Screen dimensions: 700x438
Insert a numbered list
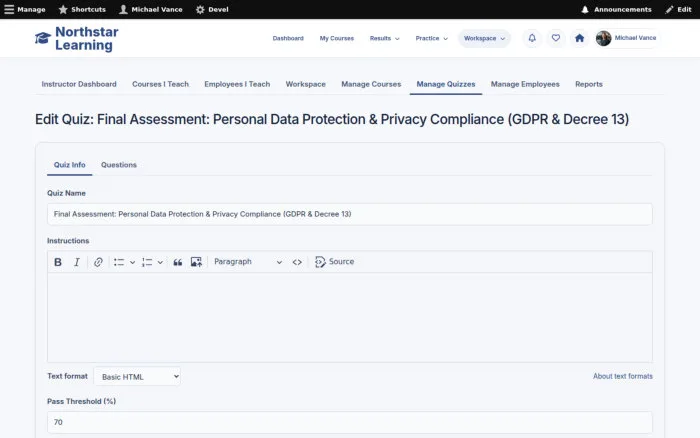pos(147,262)
